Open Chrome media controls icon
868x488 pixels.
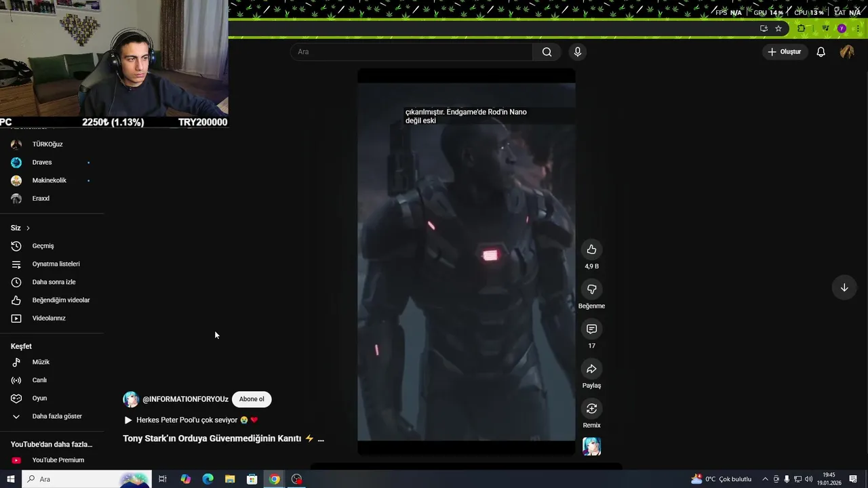point(825,28)
